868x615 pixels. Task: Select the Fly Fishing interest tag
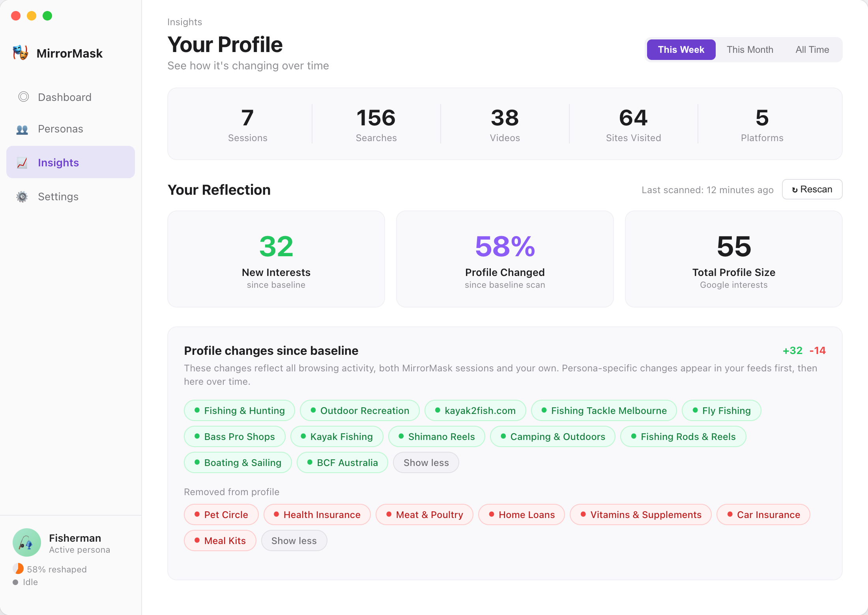click(721, 410)
